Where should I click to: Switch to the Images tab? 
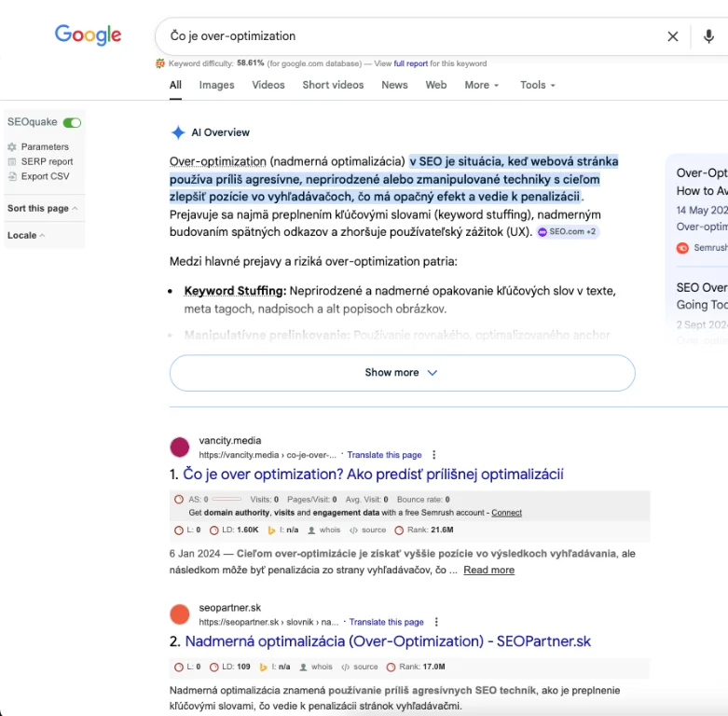216,85
